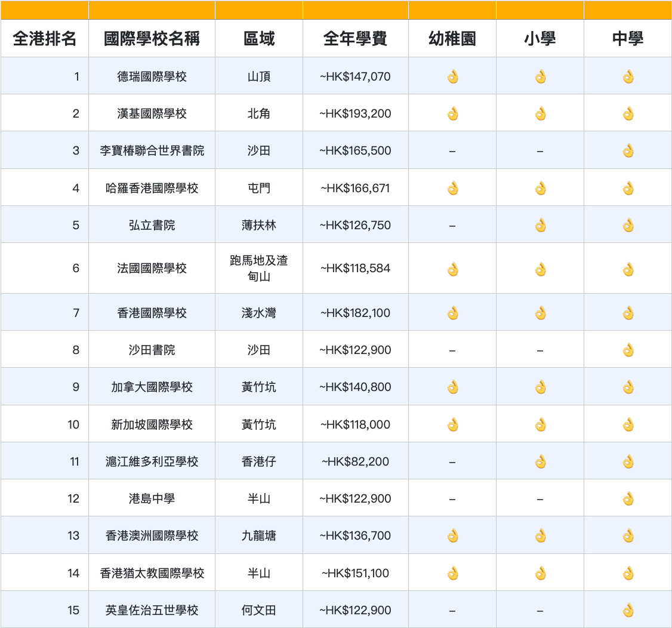The image size is (672, 628).
Task: Click the 小學 column header
Action: pos(540,39)
